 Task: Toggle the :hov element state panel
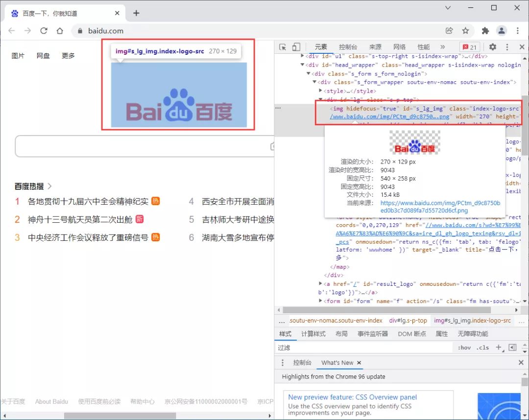pos(464,348)
